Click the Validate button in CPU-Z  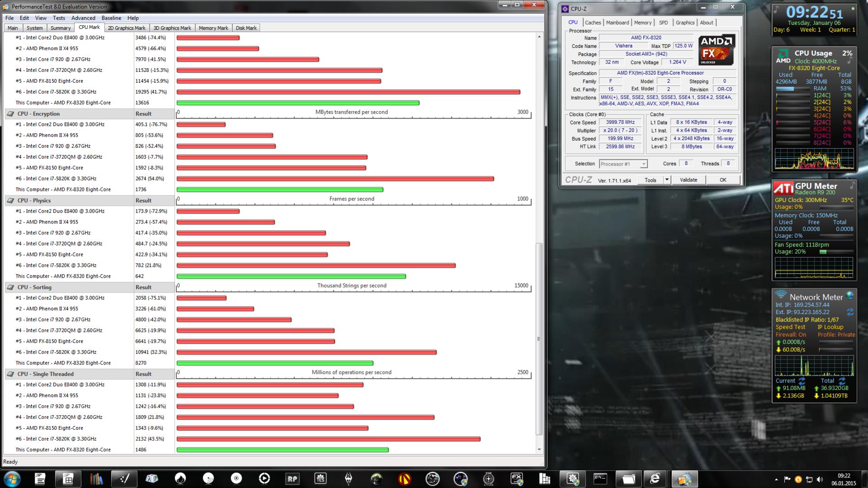point(688,180)
